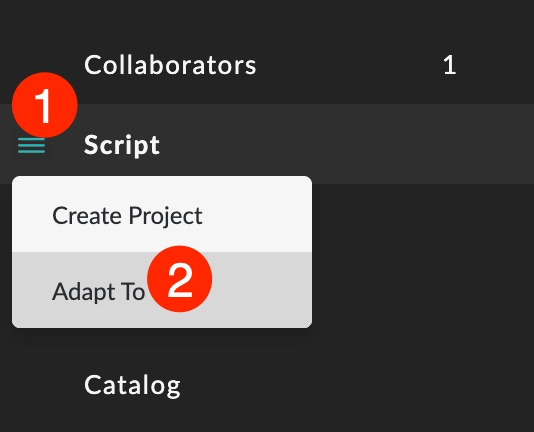Open the hamburger menu icon beside Script

(x=31, y=145)
